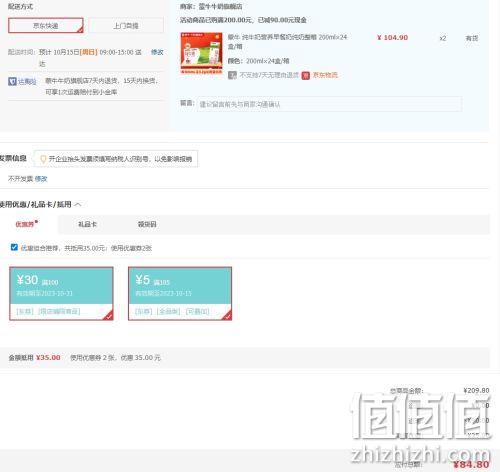
Task: Deselect the ¥5 off coupon card
Action: tap(180, 293)
